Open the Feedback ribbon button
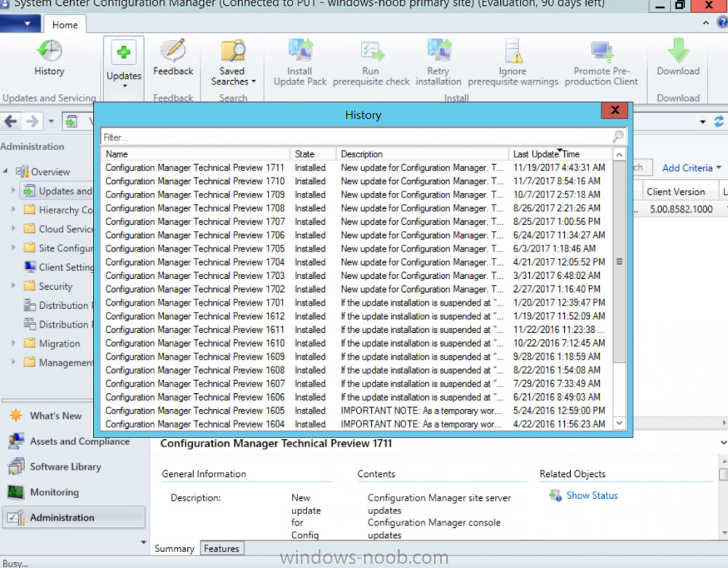728x568 pixels. (x=173, y=58)
